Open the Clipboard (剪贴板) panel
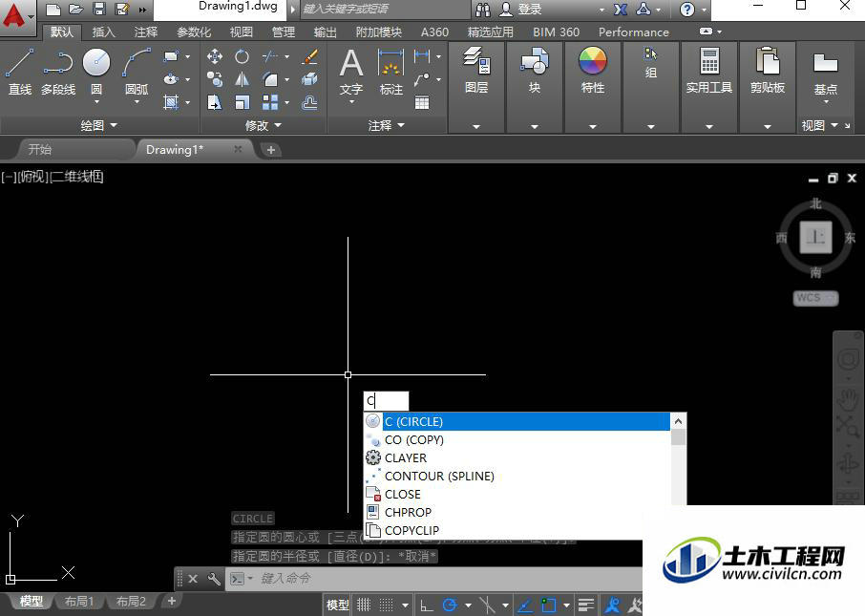 pos(768,70)
